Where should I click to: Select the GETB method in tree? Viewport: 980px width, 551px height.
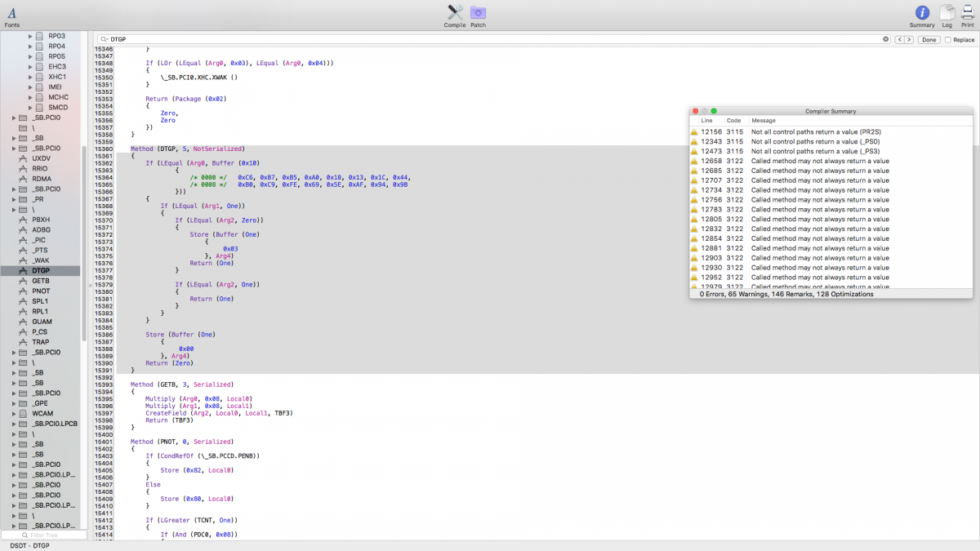(x=41, y=281)
